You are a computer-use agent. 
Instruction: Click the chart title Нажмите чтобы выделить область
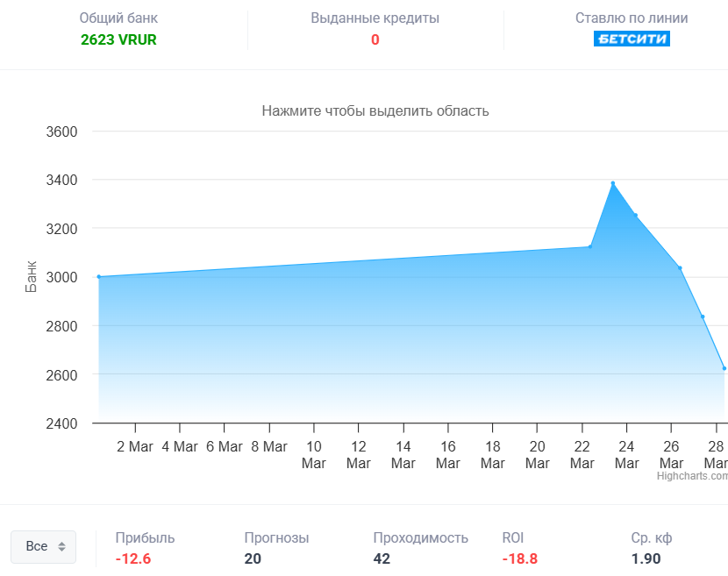click(x=375, y=111)
